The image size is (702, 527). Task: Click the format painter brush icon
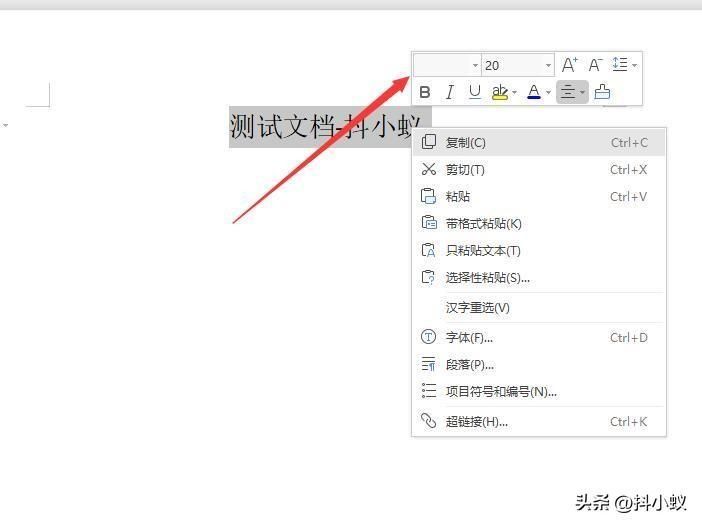602,92
